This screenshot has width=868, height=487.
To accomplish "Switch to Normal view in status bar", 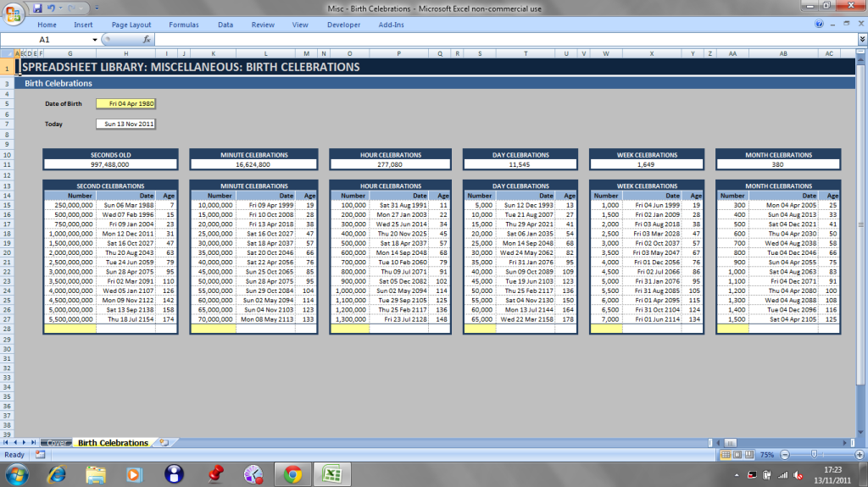I will click(726, 455).
